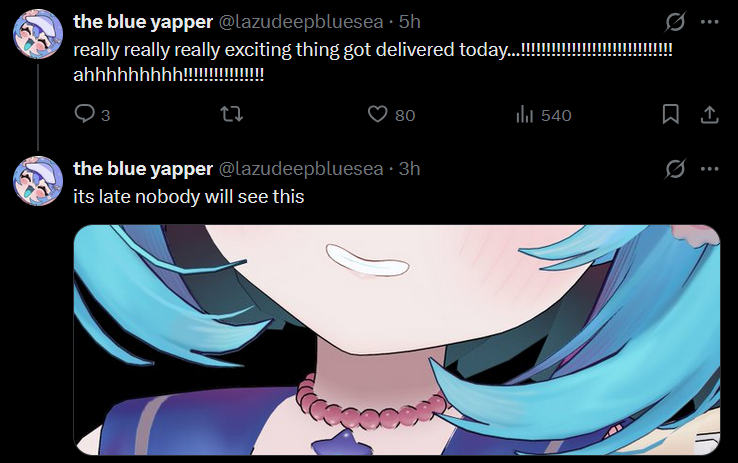The image size is (738, 463).
Task: Open more options menu on second tweet
Action: click(710, 168)
